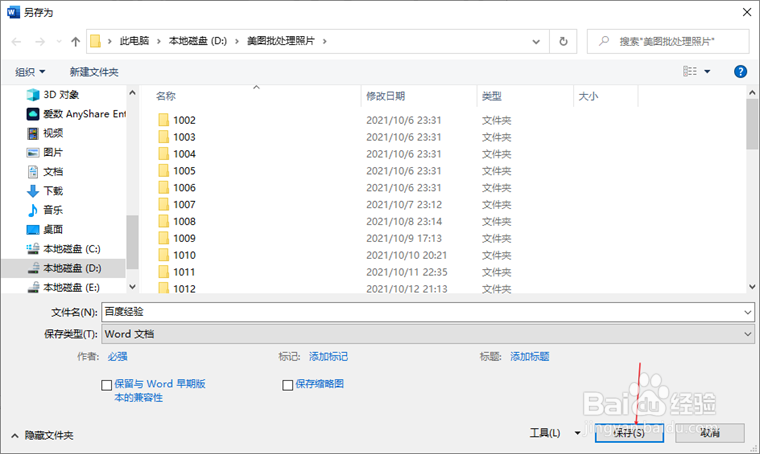The height and width of the screenshot is (454, 760).
Task: Click the 保存(S) button
Action: click(629, 433)
